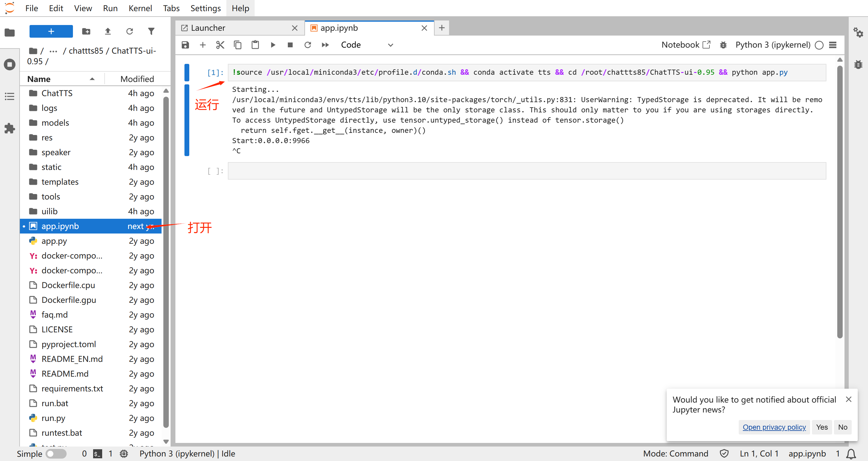
Task: Sort files by Modified column
Action: click(137, 79)
